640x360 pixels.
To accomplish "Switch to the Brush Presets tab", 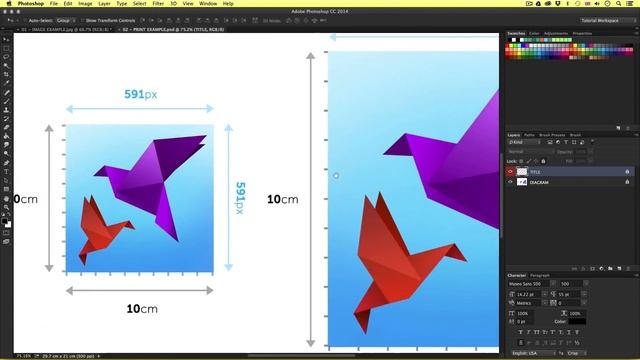I will click(552, 135).
